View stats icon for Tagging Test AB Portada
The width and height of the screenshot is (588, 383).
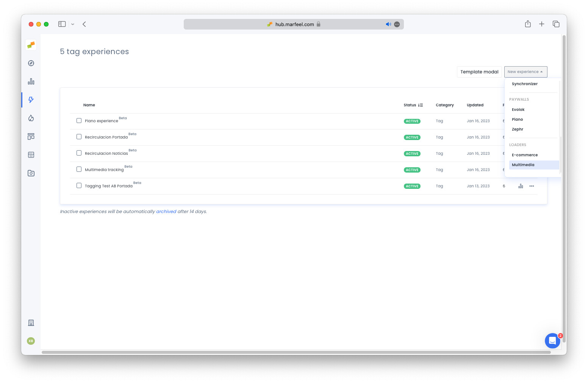(521, 186)
